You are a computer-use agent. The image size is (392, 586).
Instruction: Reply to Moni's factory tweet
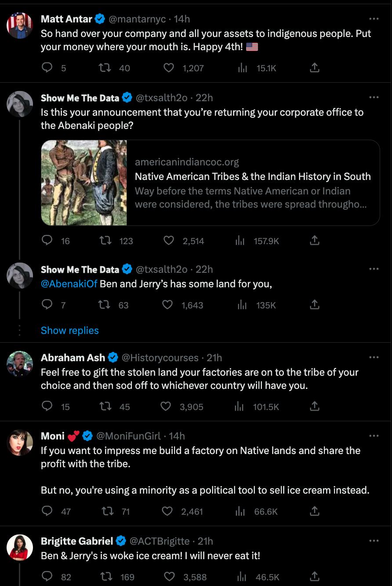pyautogui.click(x=47, y=511)
